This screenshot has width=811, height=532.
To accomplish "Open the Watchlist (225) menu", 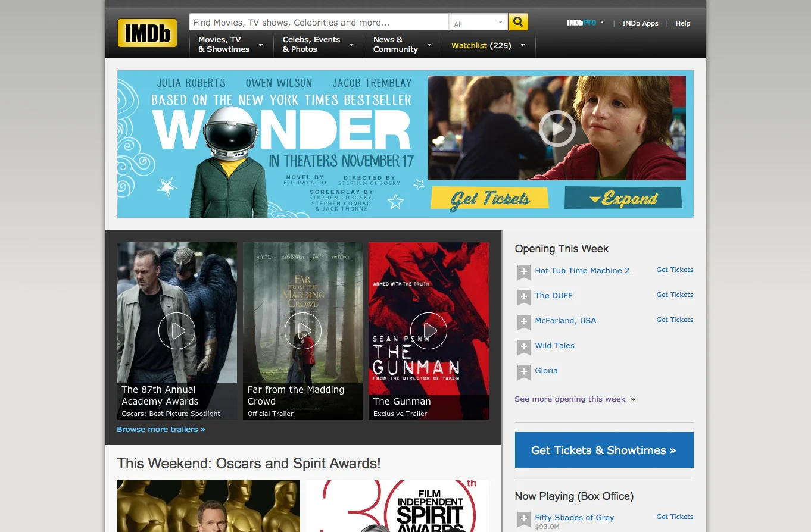I will pos(488,45).
